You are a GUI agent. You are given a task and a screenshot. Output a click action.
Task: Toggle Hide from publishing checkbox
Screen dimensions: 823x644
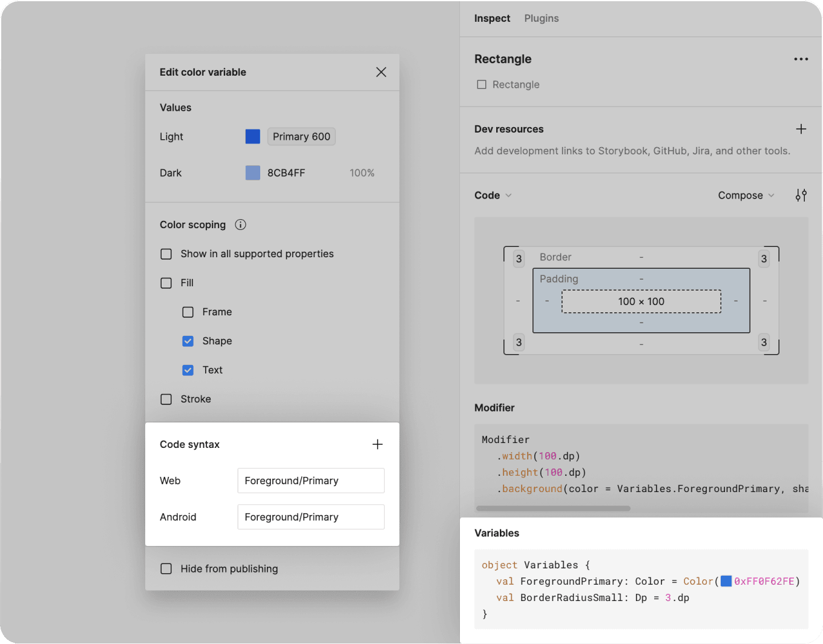point(166,569)
